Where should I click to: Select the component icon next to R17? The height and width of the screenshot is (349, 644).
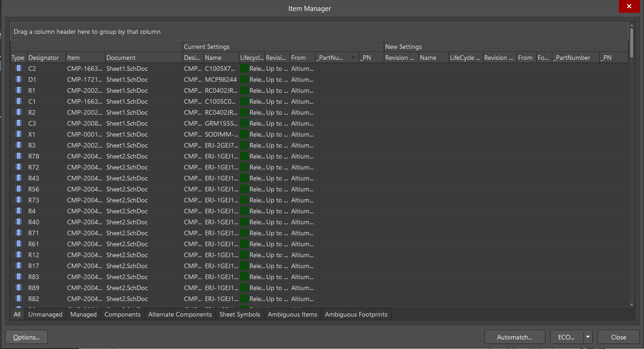click(18, 265)
